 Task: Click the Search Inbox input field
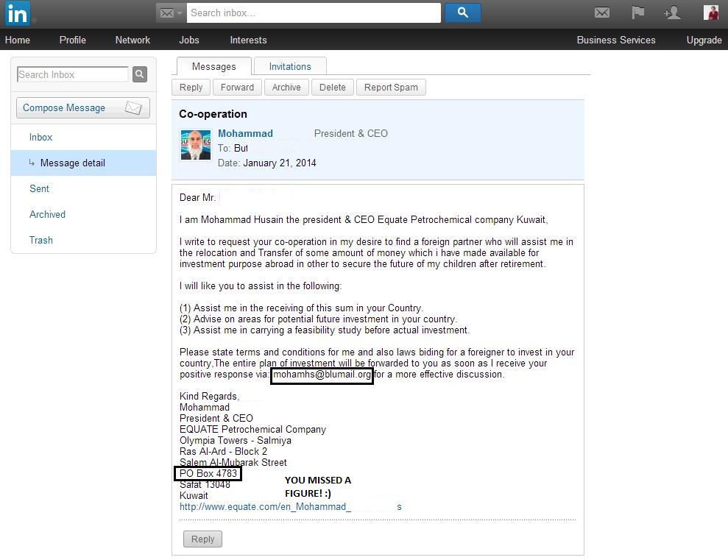[x=71, y=74]
